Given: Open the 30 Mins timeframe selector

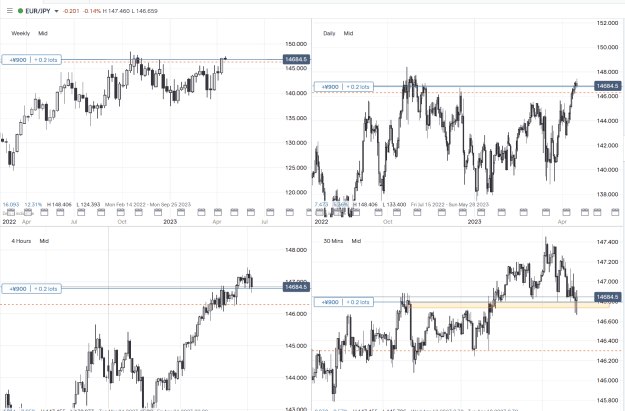Looking at the screenshot, I should coord(333,241).
